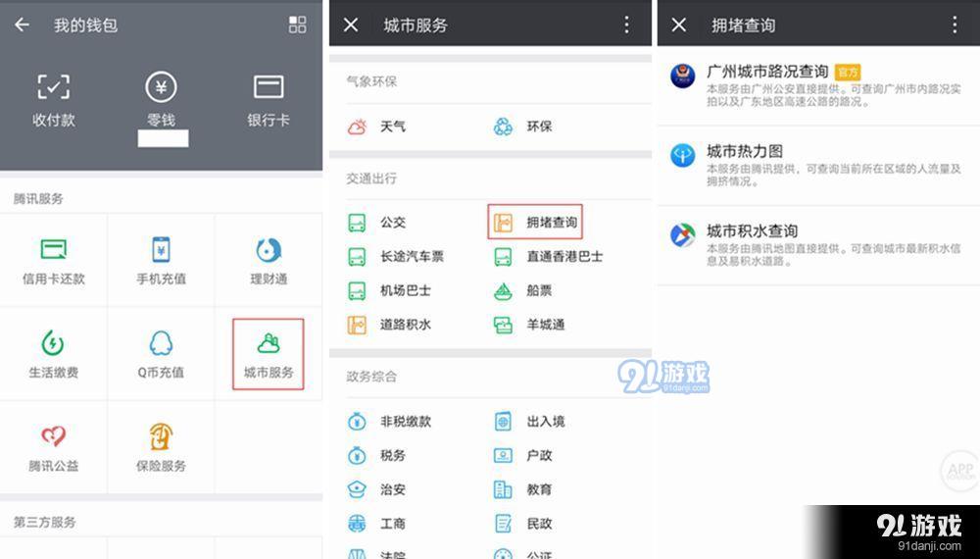Click the 我的钱包 page title
The height and width of the screenshot is (559, 980).
tap(85, 25)
